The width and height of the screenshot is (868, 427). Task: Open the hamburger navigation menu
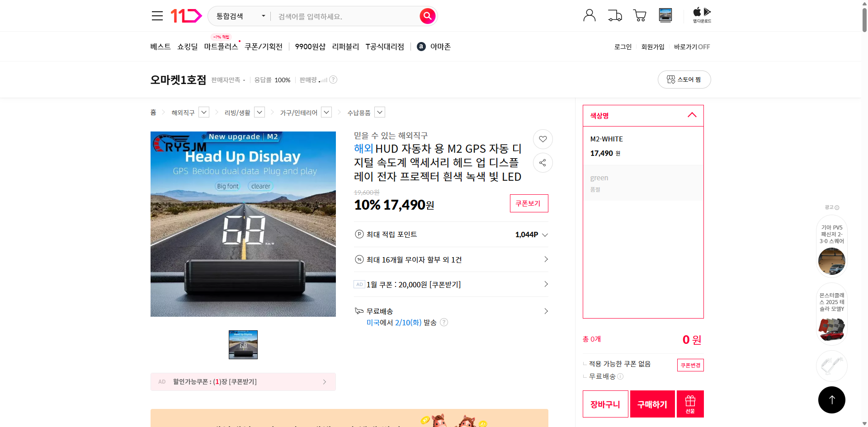157,15
